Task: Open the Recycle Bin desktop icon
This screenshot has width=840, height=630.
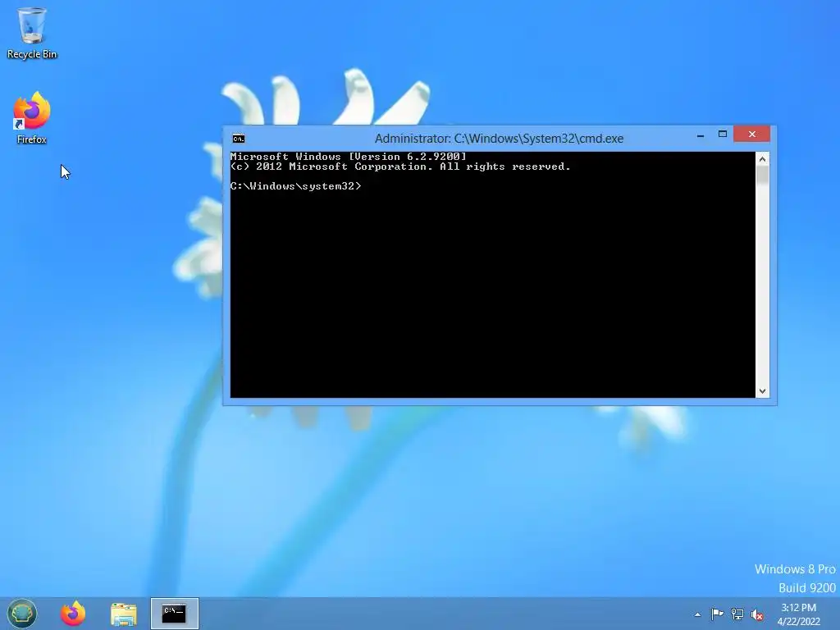Action: 32,32
